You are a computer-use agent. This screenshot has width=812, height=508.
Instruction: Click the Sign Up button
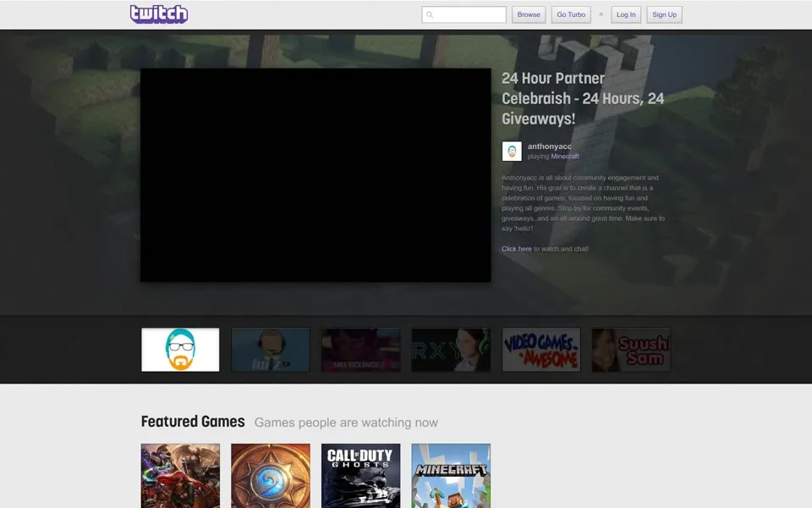[x=665, y=14]
